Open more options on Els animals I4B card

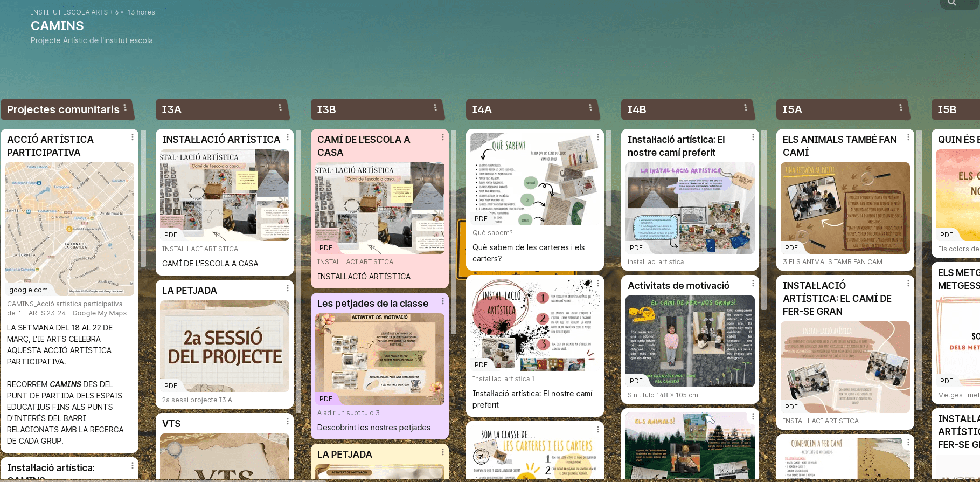[753, 417]
